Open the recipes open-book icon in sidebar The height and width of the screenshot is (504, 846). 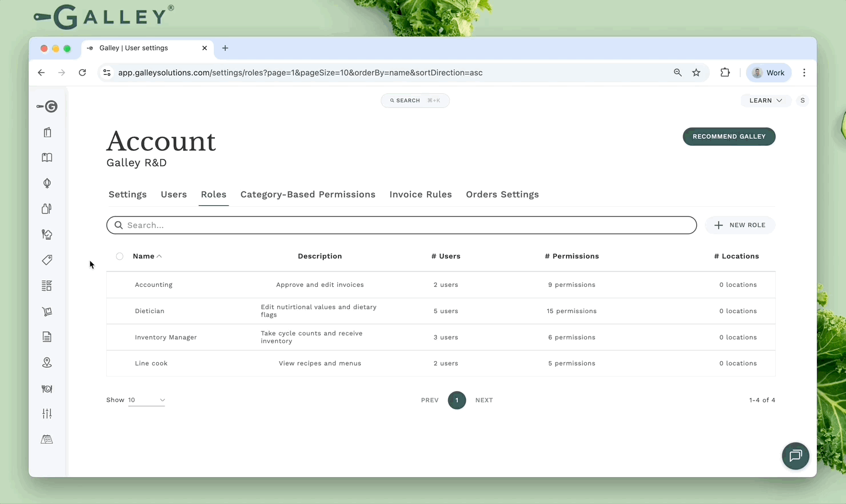(47, 158)
